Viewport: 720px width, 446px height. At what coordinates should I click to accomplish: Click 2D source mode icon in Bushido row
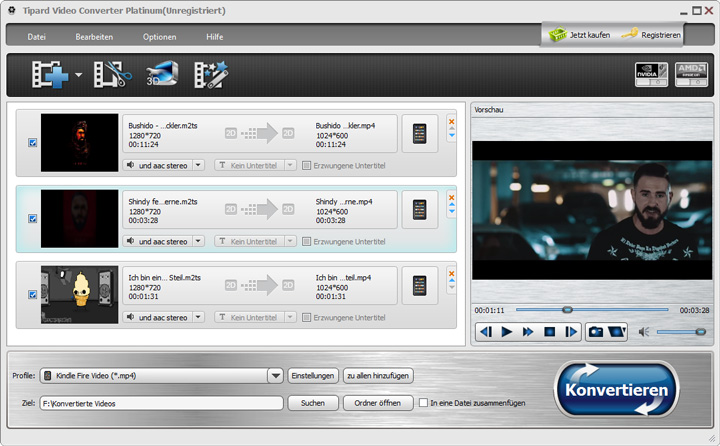(x=231, y=133)
